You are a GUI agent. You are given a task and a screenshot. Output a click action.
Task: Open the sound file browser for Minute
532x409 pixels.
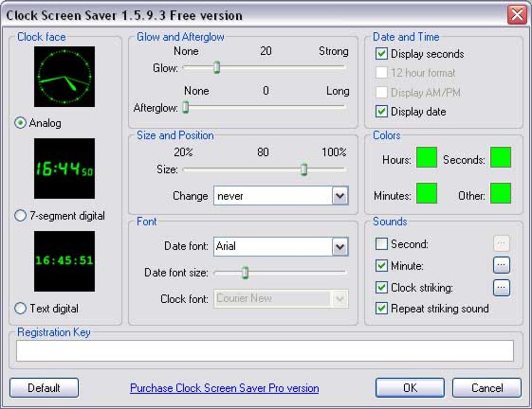point(501,265)
